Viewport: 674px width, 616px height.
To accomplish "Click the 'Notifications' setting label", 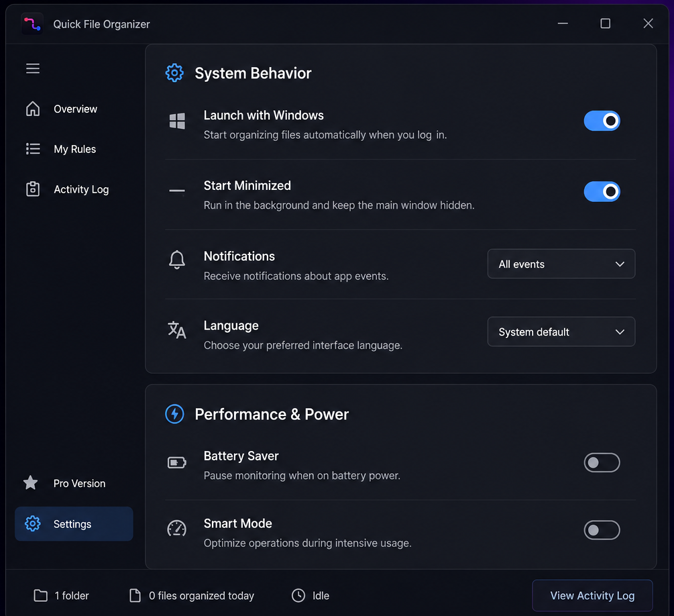I will point(239,256).
